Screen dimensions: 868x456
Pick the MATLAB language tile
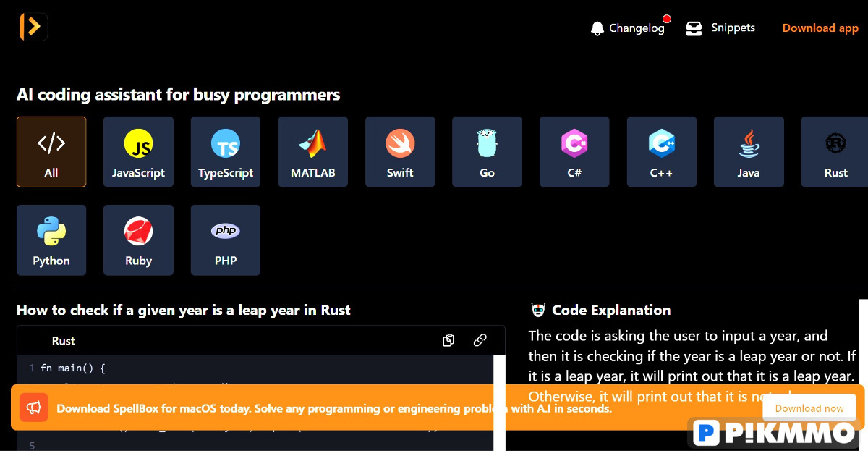[313, 152]
